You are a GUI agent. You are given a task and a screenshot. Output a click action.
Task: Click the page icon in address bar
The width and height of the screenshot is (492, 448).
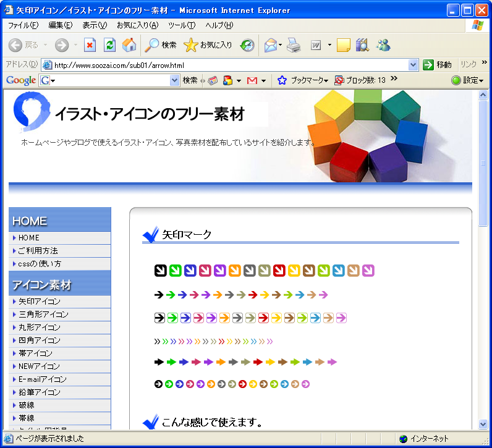click(47, 65)
